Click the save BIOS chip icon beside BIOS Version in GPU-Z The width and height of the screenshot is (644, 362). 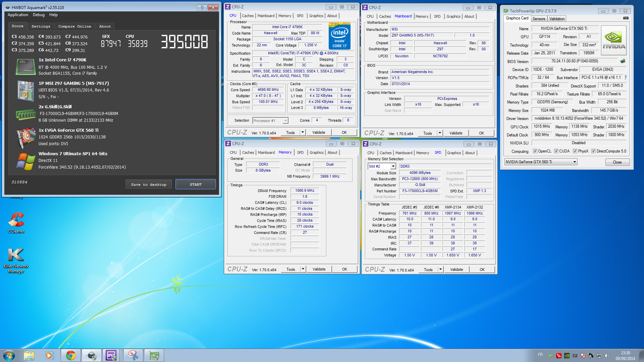[623, 61]
